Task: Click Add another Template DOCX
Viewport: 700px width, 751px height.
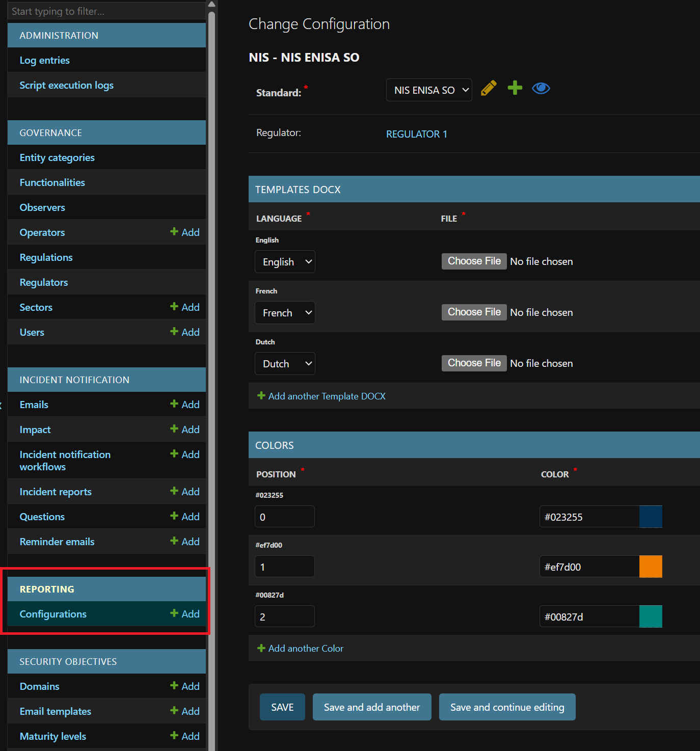Action: click(x=321, y=396)
